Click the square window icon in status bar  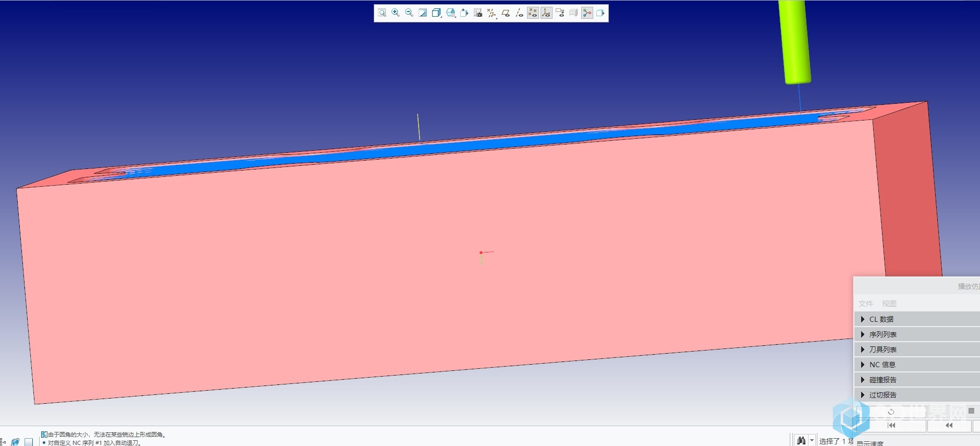[x=29, y=442]
